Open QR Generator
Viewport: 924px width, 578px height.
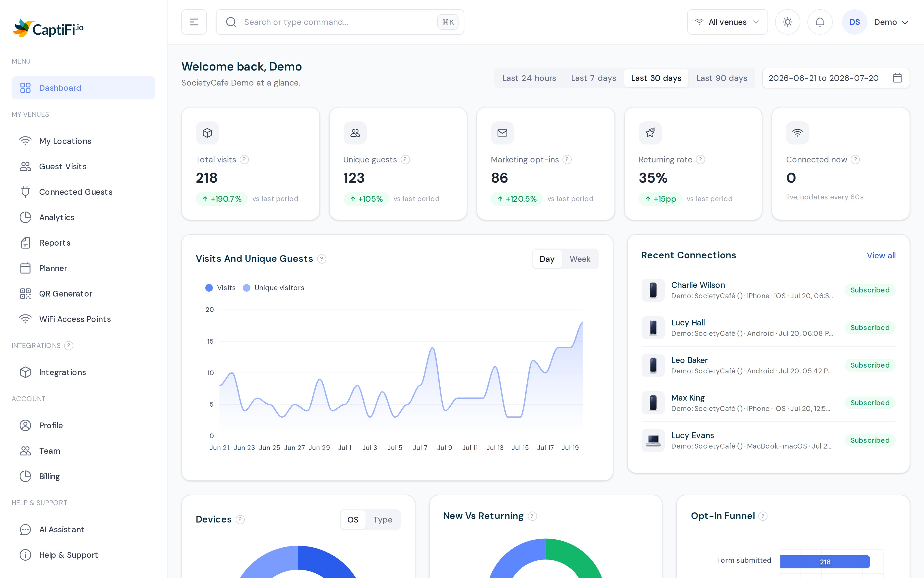pyautogui.click(x=83, y=294)
